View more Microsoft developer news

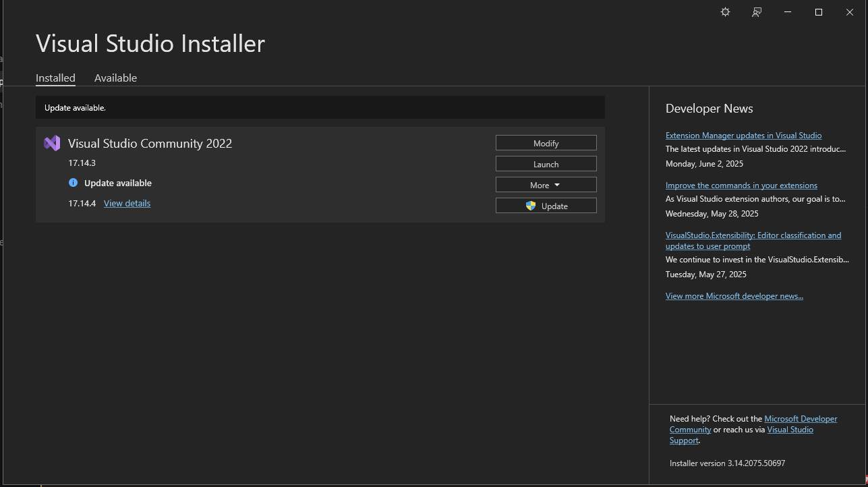click(x=734, y=296)
